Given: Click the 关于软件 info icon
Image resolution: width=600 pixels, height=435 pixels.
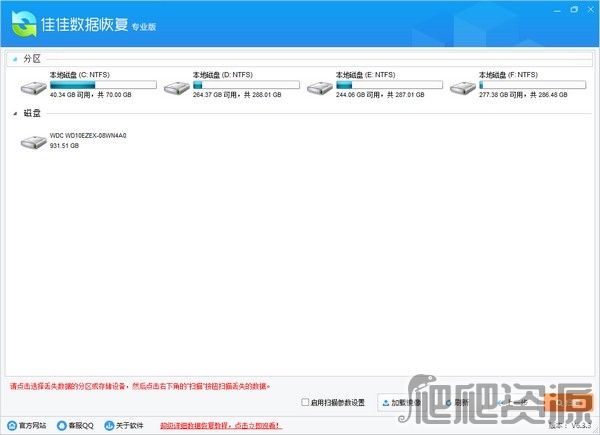Looking at the screenshot, I should pos(109,425).
